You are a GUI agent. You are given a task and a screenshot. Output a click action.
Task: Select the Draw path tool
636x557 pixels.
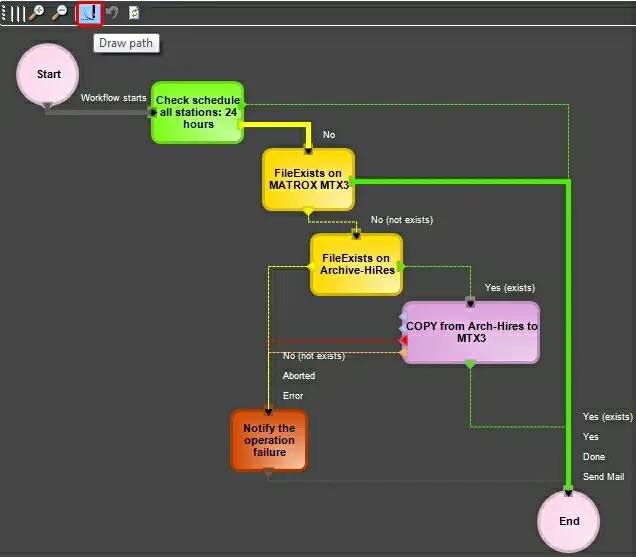pyautogui.click(x=89, y=13)
